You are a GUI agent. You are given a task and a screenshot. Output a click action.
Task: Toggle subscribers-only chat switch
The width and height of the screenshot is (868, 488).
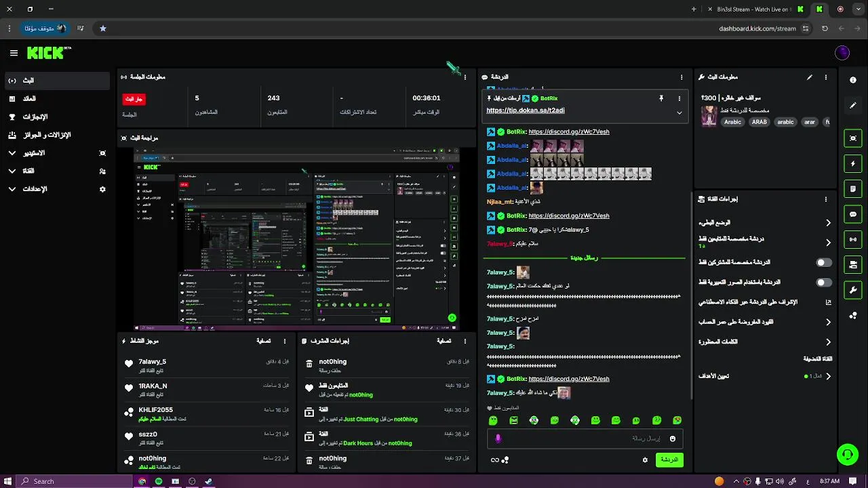coord(823,262)
